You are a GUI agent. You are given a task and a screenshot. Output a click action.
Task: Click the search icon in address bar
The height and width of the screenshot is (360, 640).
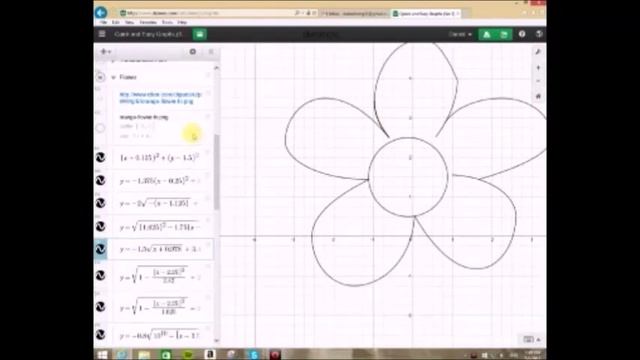297,13
